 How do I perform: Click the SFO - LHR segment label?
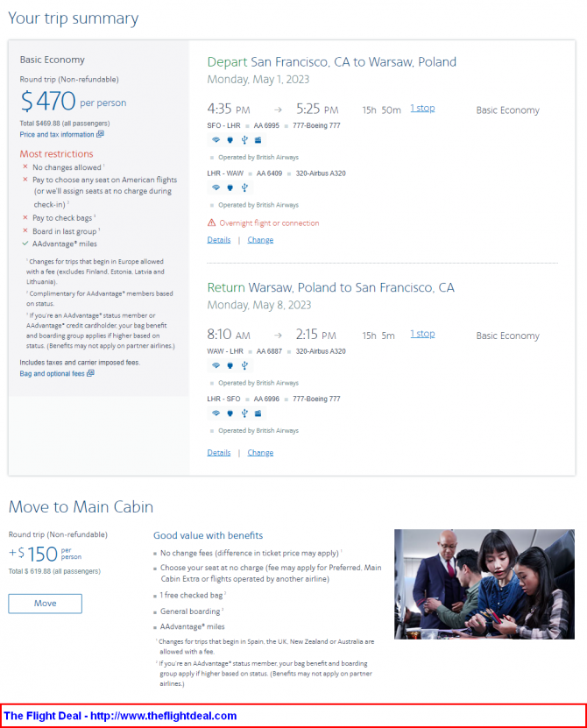(x=223, y=125)
